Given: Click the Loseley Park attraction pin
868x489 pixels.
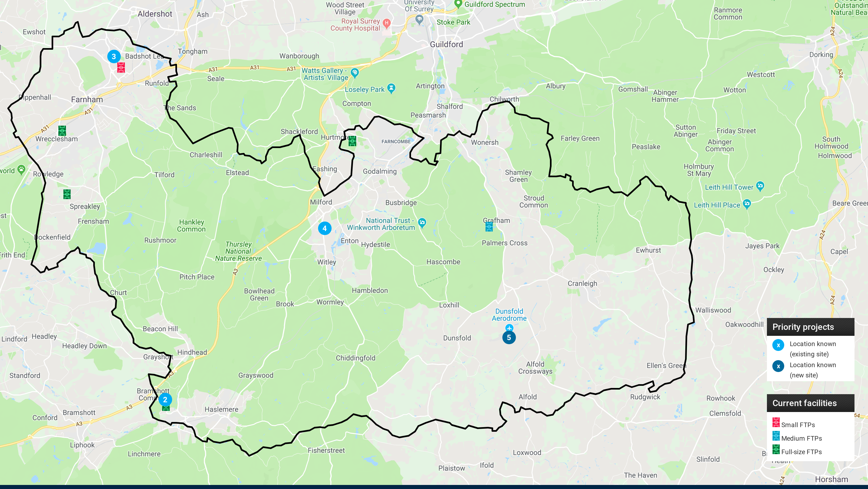Looking at the screenshot, I should pos(391,89).
